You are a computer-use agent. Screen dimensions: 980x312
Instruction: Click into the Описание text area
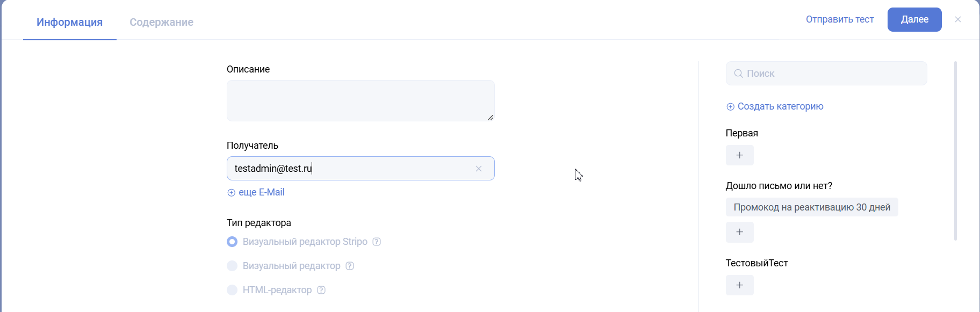(360, 100)
